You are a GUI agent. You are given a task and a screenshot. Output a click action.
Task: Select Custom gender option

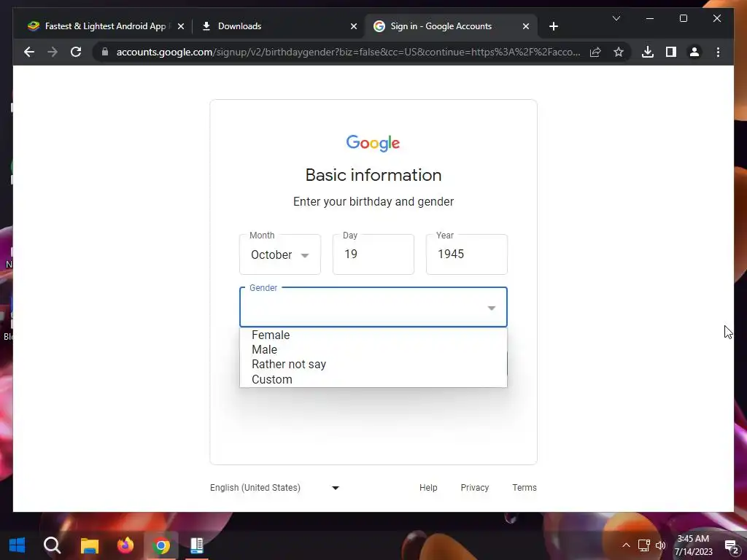[x=373, y=379]
